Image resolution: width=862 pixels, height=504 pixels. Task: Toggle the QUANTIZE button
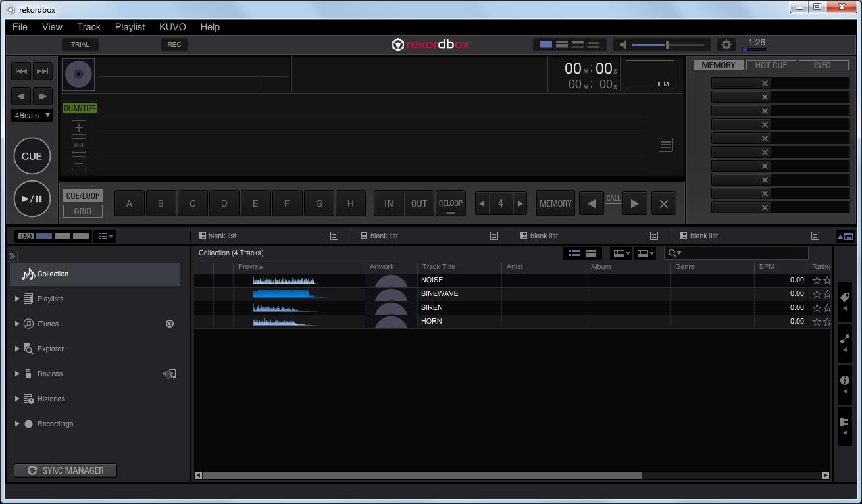79,108
